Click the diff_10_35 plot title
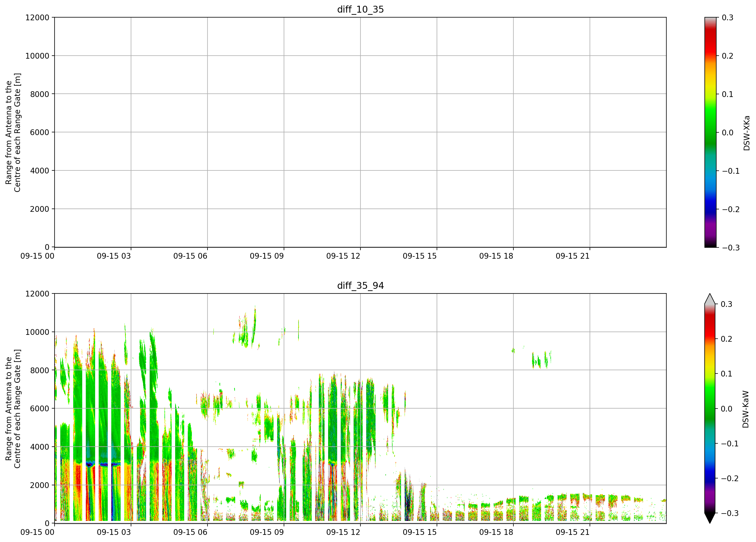 tap(360, 9)
